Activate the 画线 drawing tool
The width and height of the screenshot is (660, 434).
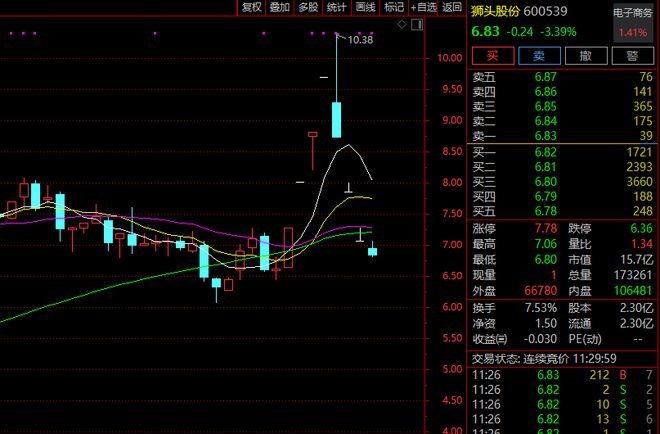coord(365,7)
